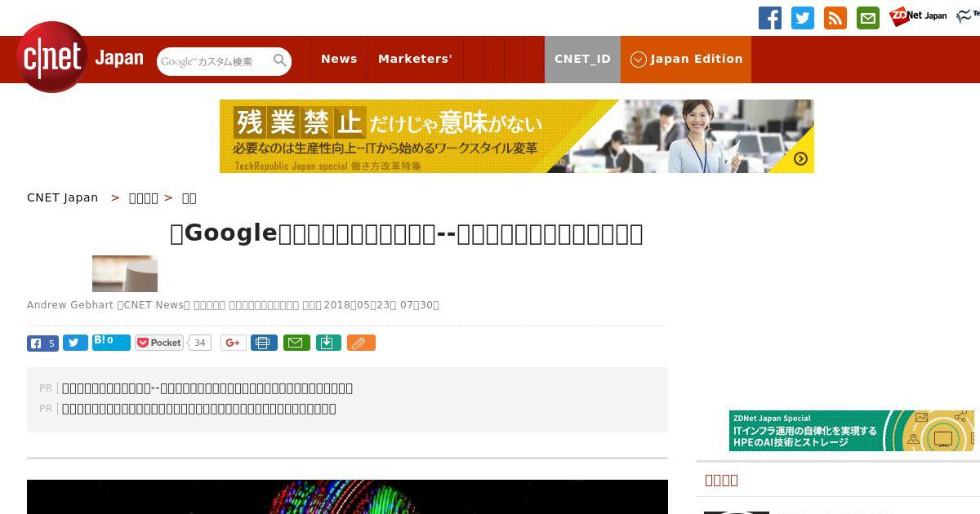Save the article to Pocket
Image resolution: width=980 pixels, height=514 pixels.
click(x=159, y=343)
